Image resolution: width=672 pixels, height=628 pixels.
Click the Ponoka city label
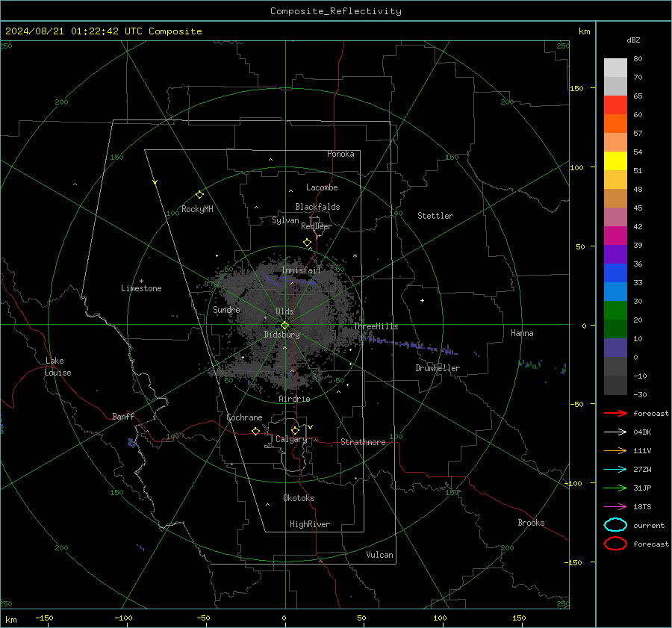point(340,154)
